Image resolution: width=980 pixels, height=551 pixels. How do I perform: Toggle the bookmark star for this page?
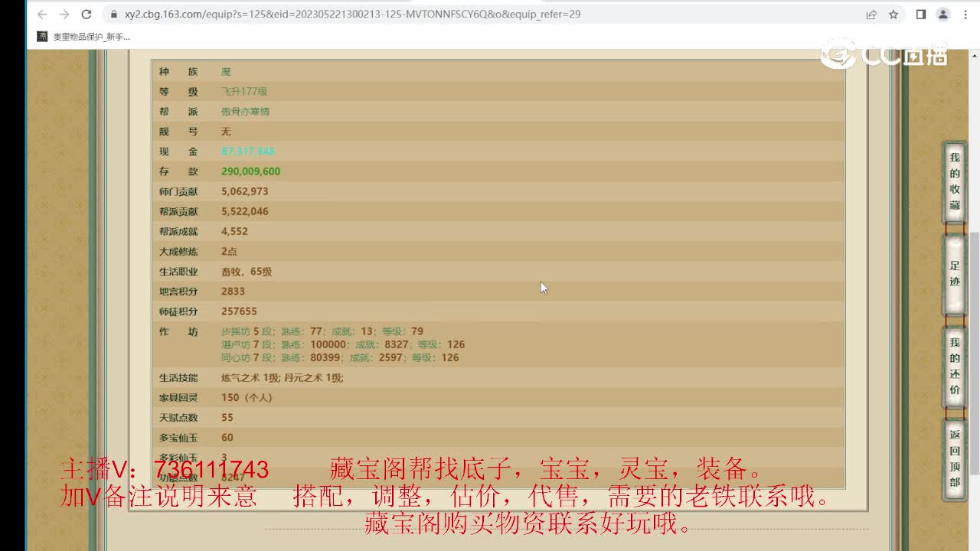(893, 14)
